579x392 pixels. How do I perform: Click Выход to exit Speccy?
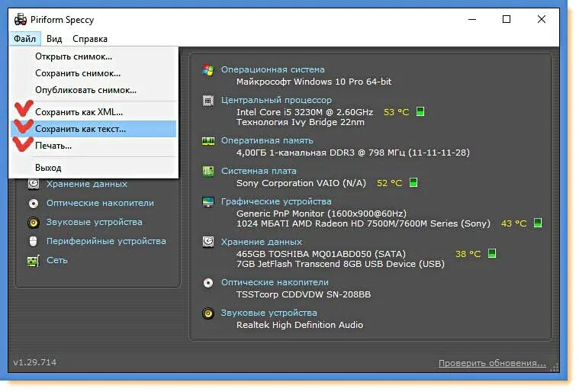click(93, 168)
